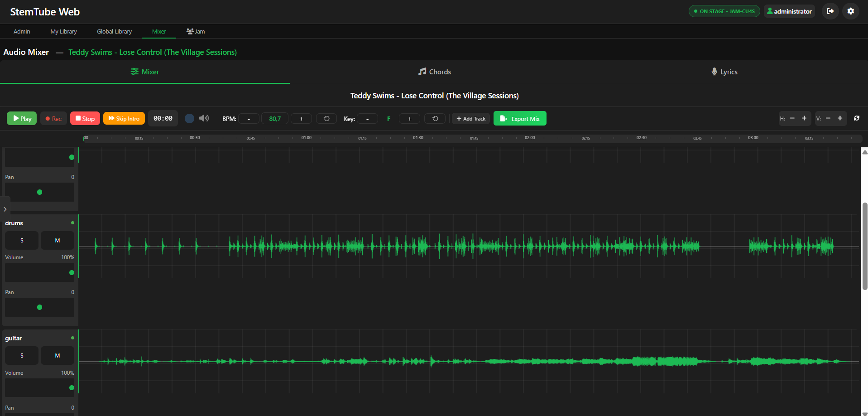Click the topmost track's Pan slider handle
The width and height of the screenshot is (868, 416).
(x=39, y=192)
